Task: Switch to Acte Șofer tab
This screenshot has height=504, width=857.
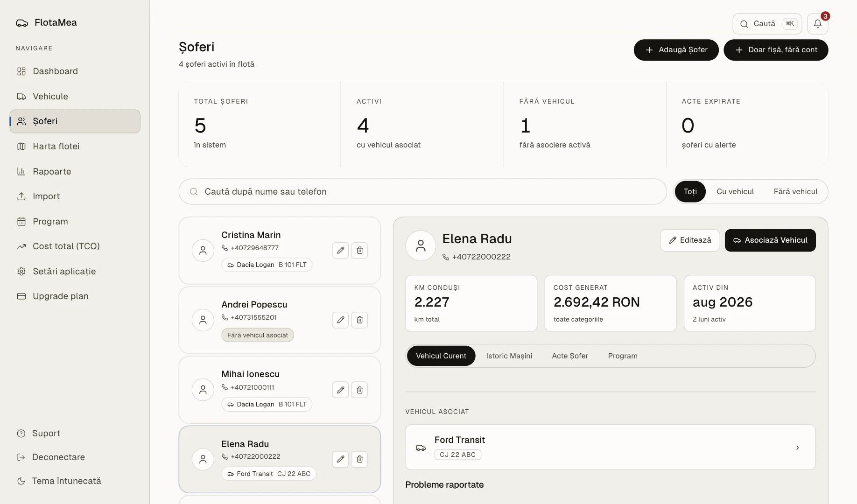Action: 570,356
